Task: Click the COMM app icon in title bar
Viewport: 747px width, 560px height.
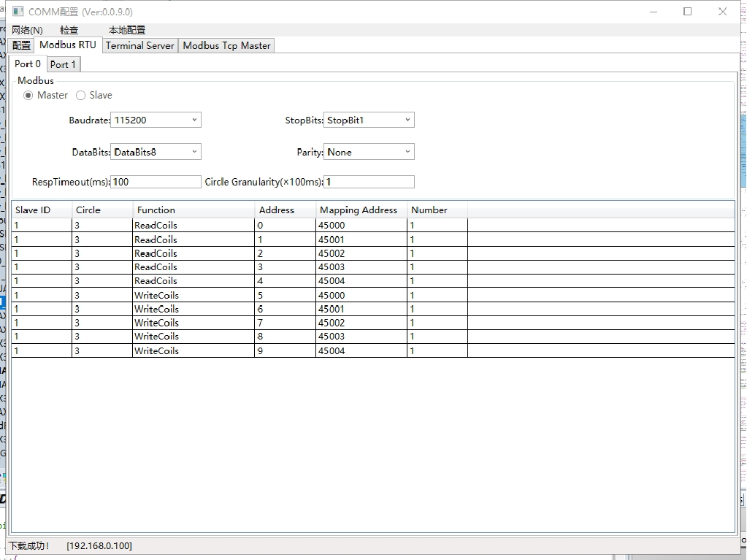Action: click(18, 12)
